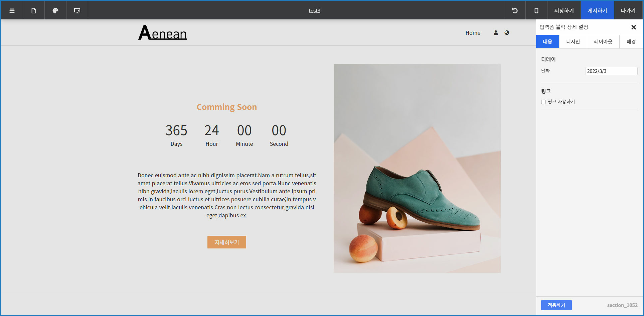Switch to mobile device preview icon

tap(536, 11)
